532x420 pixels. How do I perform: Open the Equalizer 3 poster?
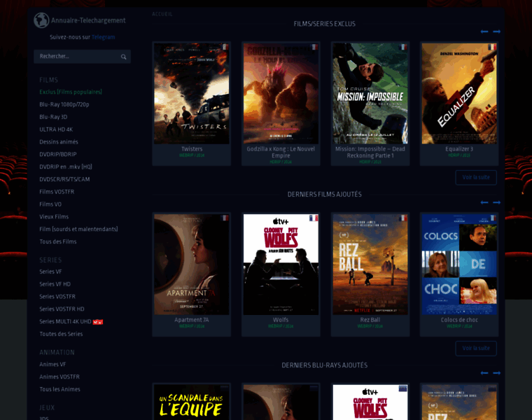point(459,94)
